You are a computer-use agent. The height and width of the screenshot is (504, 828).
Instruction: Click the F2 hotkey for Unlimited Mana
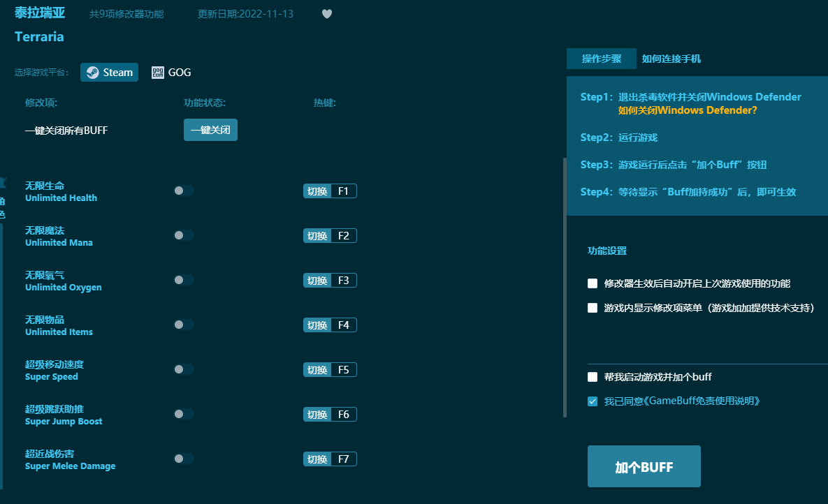pos(330,235)
